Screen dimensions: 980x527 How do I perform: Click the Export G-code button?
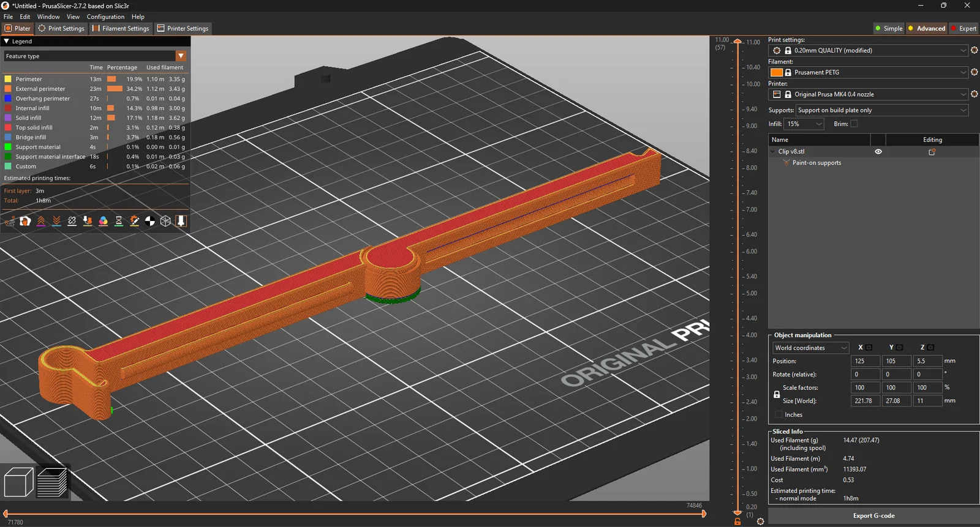873,516
